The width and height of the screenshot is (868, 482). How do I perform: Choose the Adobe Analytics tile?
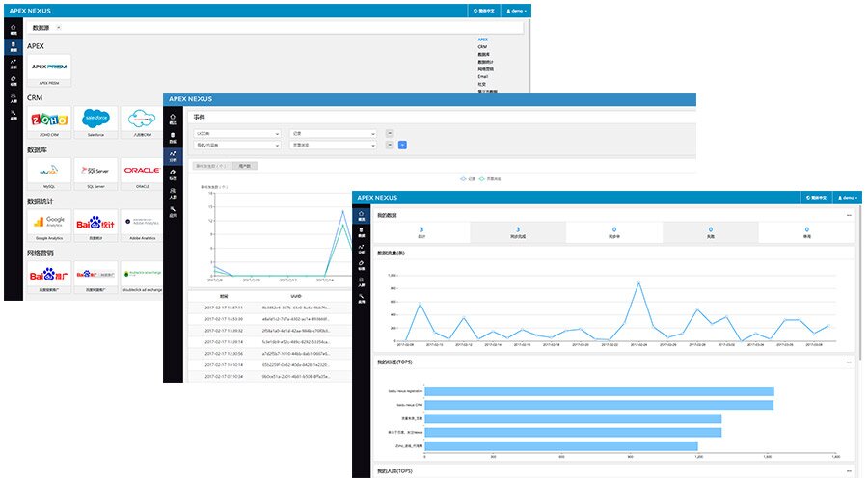coord(142,226)
